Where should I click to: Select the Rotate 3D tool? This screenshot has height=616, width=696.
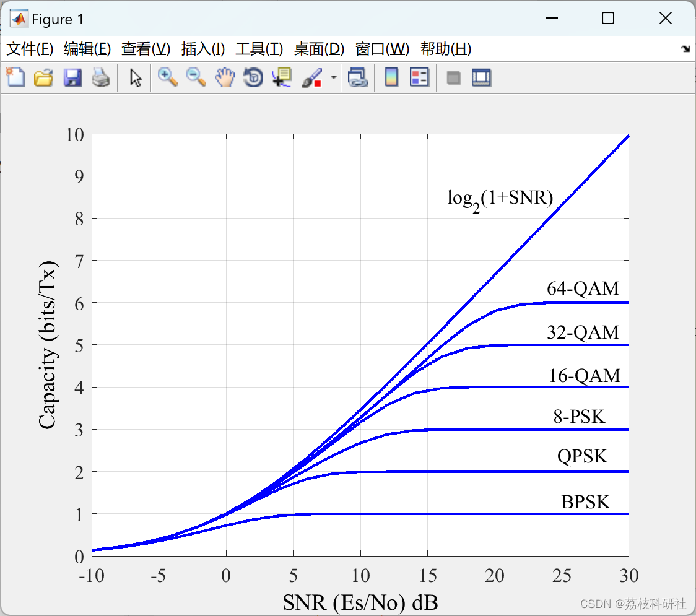click(x=253, y=77)
